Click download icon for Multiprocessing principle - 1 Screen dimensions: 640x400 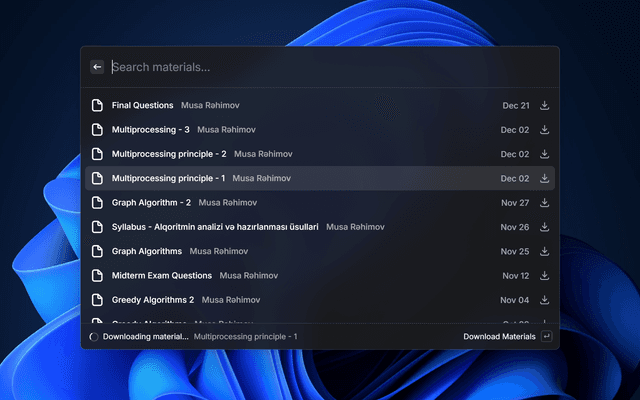(545, 178)
